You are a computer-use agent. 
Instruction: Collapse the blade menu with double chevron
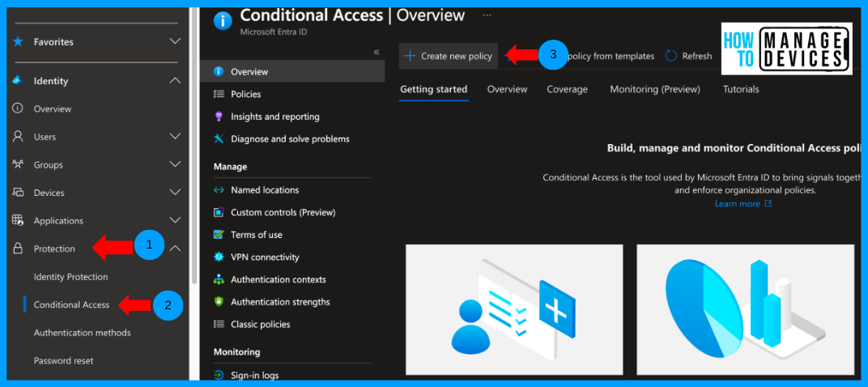pyautogui.click(x=377, y=52)
